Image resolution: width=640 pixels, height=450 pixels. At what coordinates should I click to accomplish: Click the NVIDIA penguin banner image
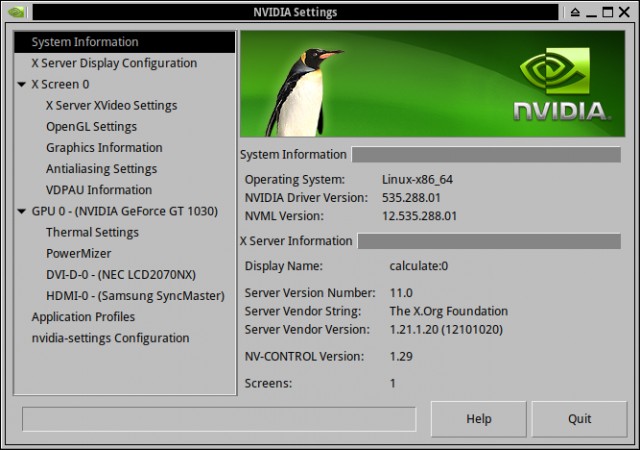(x=433, y=84)
